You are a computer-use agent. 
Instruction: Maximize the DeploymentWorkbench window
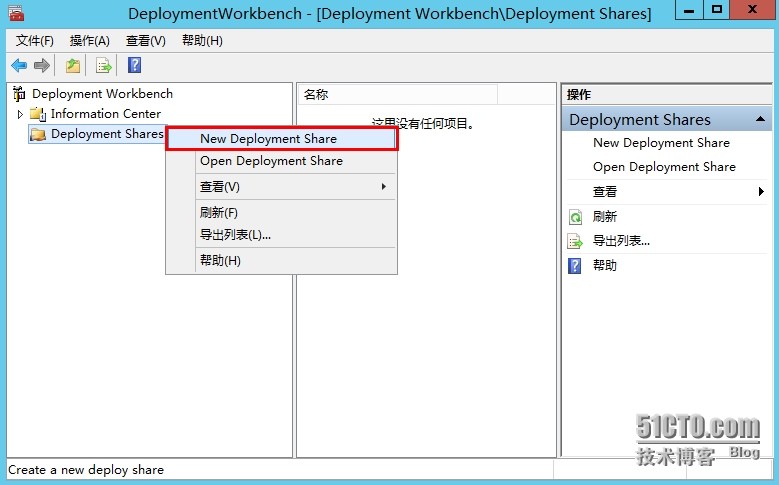click(717, 10)
